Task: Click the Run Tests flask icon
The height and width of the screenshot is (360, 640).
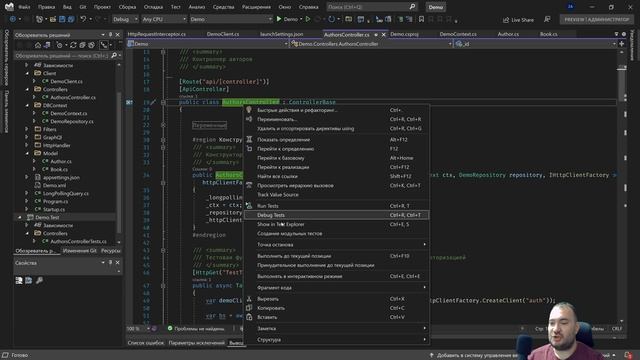Action: point(249,206)
